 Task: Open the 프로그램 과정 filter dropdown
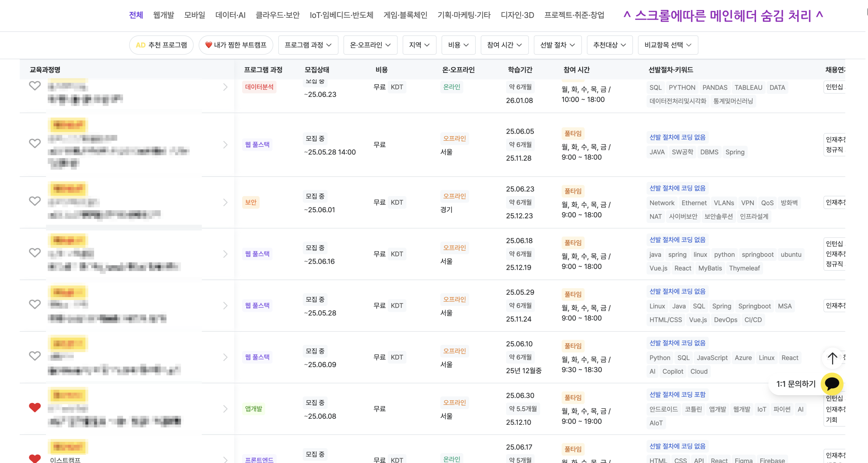pos(308,45)
